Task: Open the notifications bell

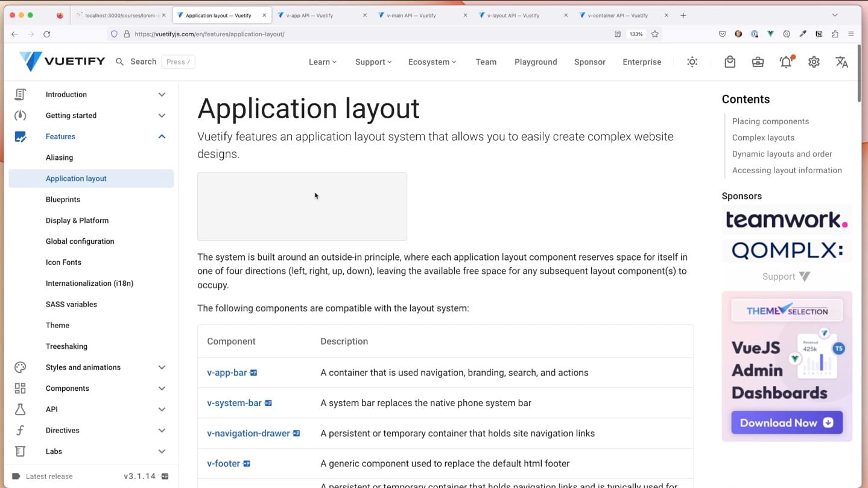Action: coord(785,62)
